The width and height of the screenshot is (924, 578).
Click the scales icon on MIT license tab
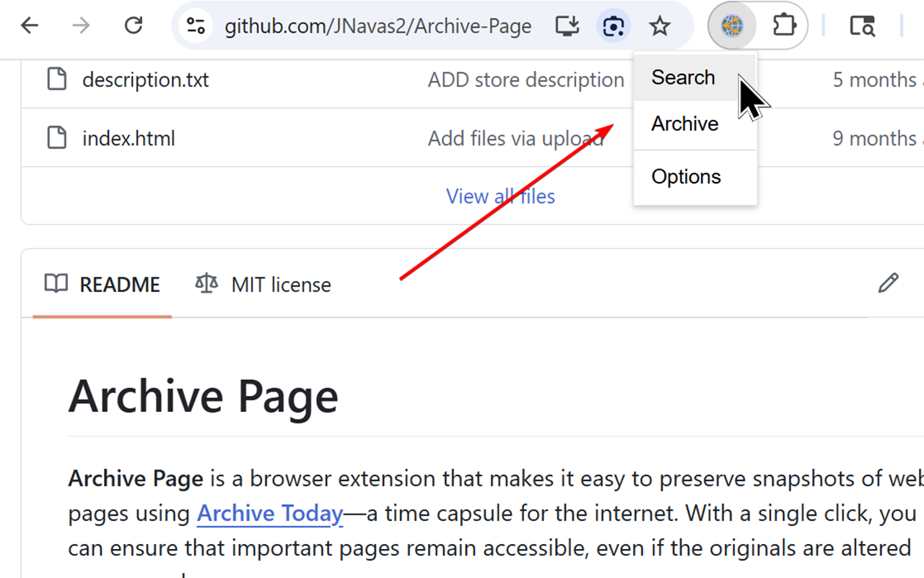(x=206, y=283)
